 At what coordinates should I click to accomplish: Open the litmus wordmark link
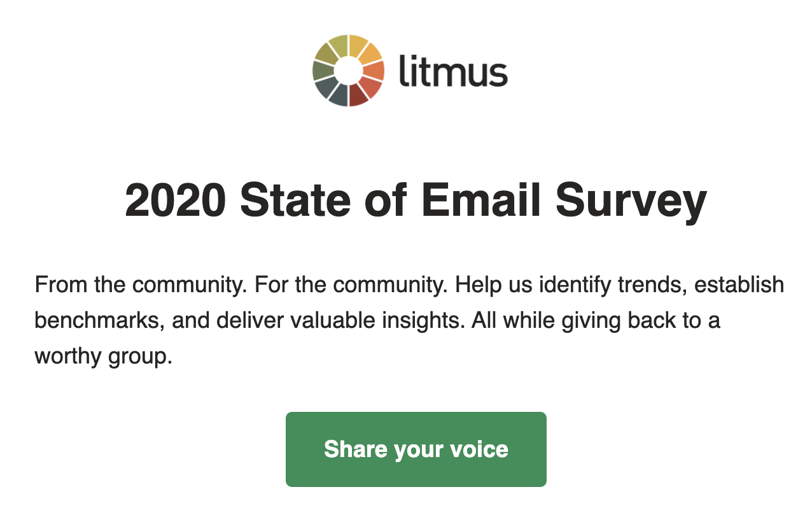(453, 70)
